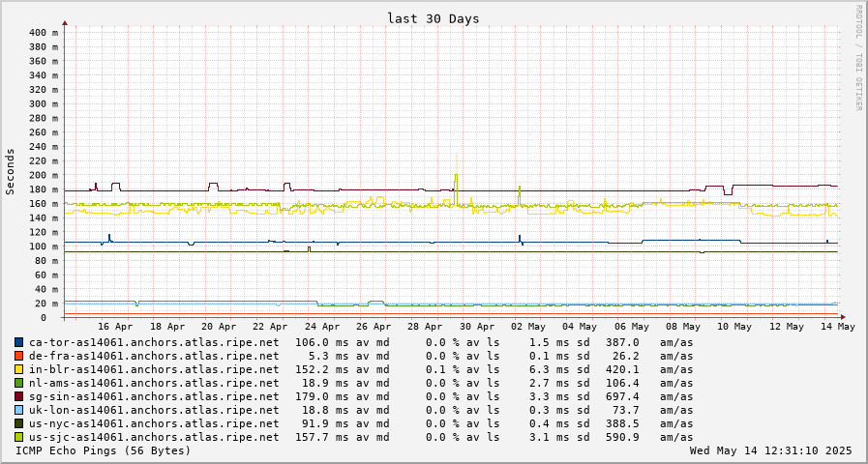The height and width of the screenshot is (464, 868).
Task: Click the '179.0 ms' median value
Action: tap(321, 396)
